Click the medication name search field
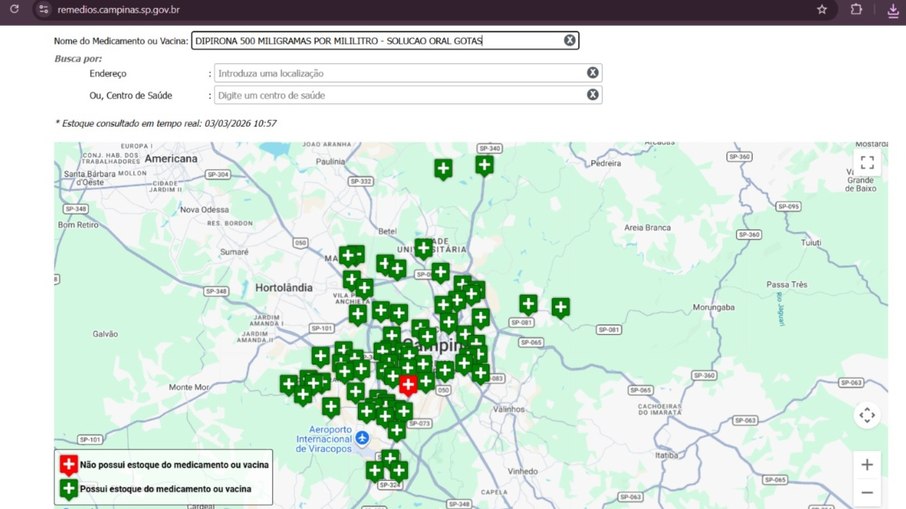This screenshot has width=906, height=509. (378, 40)
